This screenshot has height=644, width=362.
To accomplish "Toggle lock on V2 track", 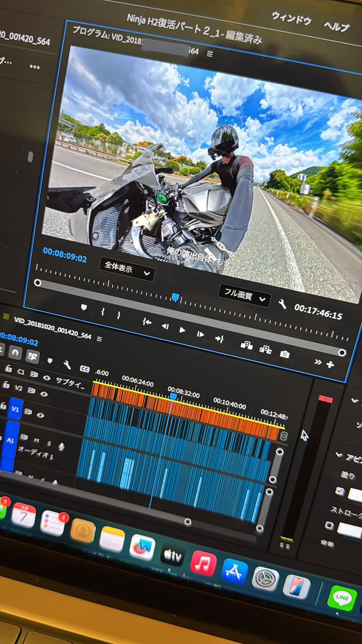I will tap(5, 385).
